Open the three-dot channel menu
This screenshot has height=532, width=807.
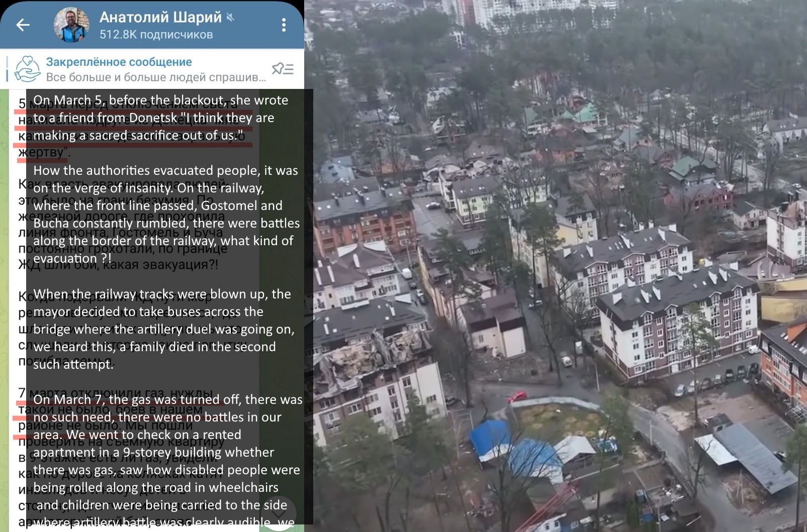pos(284,25)
